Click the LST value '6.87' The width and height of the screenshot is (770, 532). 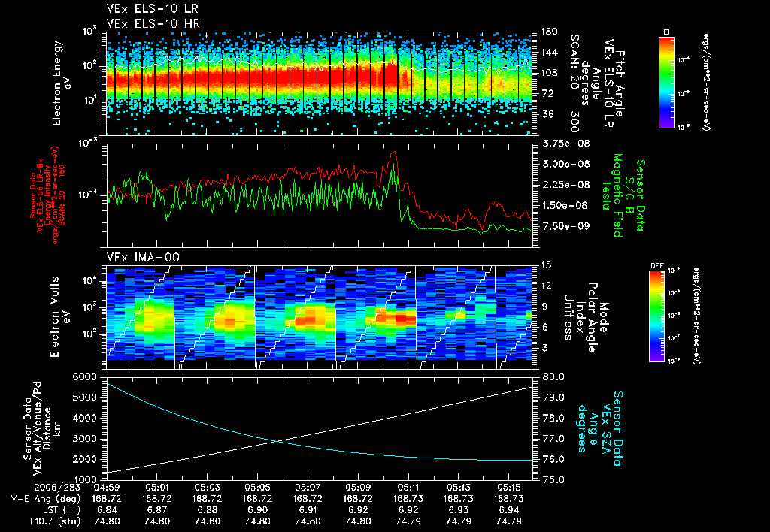click(x=157, y=510)
